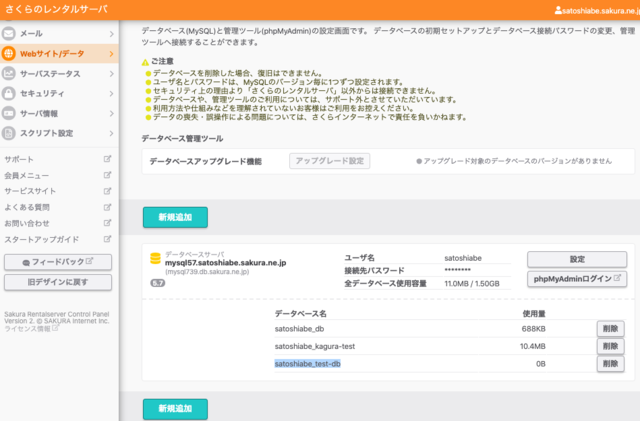Screen dimensions: 640x421
Task: Click the satoshiabe user name value
Action: click(463, 258)
